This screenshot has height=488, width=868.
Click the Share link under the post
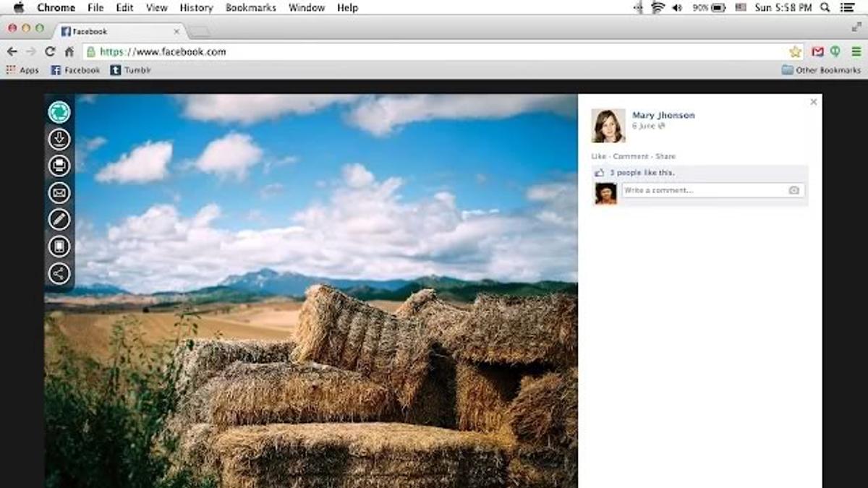(665, 156)
